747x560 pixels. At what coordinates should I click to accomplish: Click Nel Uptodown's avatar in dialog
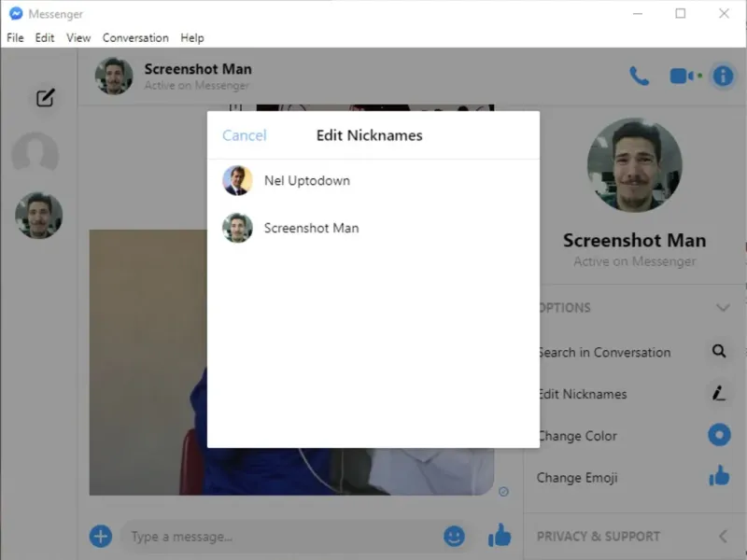click(237, 180)
